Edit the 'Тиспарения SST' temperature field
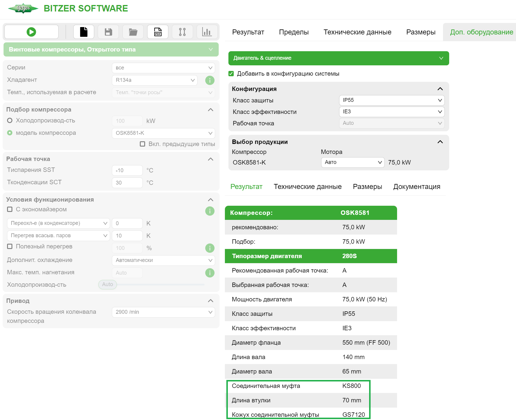 [x=127, y=170]
